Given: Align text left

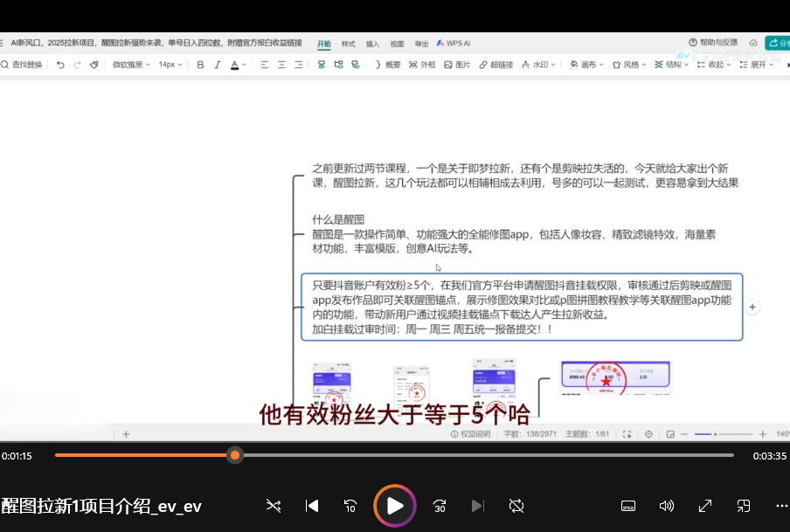Looking at the screenshot, I should coord(265,65).
